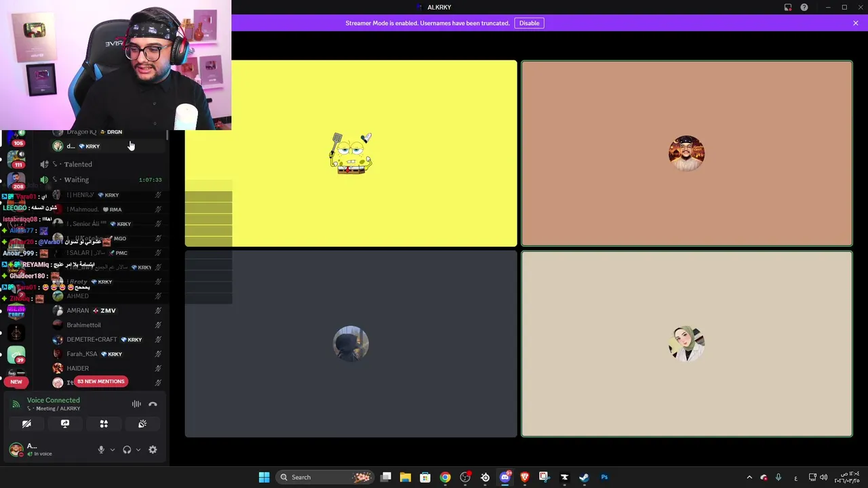Select user AHMED in the voice list
Image resolution: width=868 pixels, height=488 pixels.
pos(78,296)
